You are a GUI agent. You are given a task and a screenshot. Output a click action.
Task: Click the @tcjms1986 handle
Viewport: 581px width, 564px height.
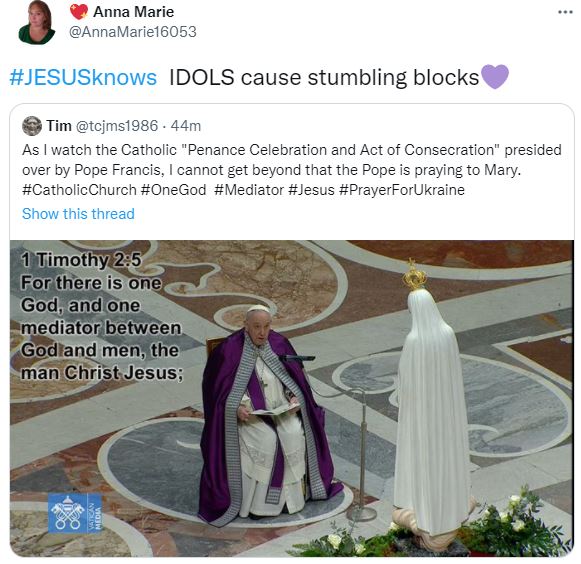click(117, 126)
